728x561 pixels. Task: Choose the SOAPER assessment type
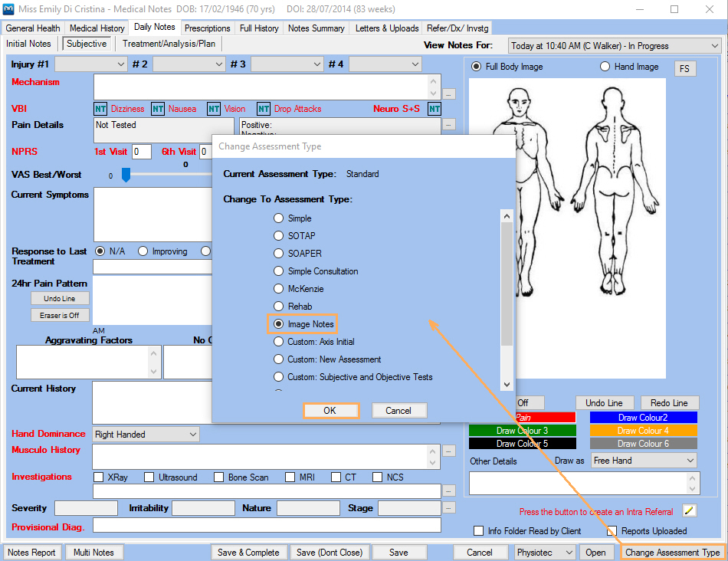click(278, 254)
